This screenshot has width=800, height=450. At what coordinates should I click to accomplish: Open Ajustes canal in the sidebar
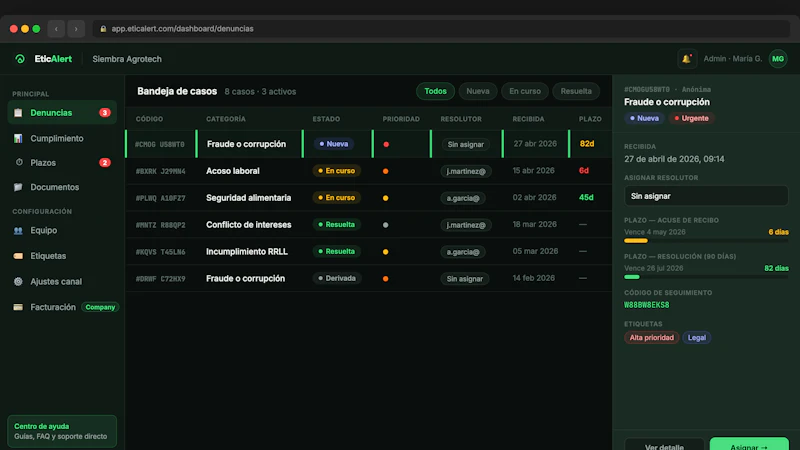pos(62,282)
